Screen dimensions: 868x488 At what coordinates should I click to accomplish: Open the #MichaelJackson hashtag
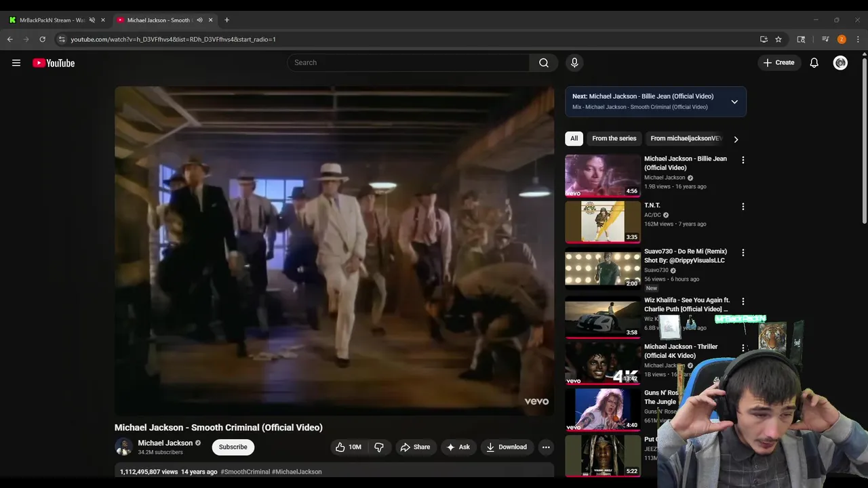pyautogui.click(x=297, y=472)
